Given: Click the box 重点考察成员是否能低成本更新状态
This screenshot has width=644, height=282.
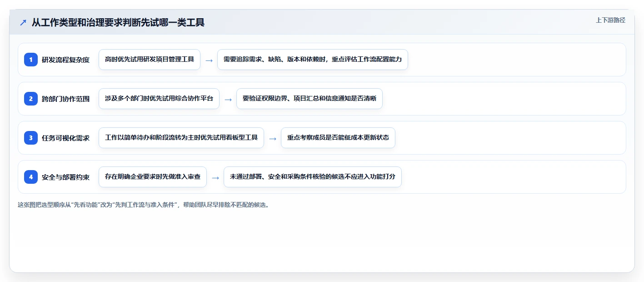Looking at the screenshot, I should click(x=338, y=138).
